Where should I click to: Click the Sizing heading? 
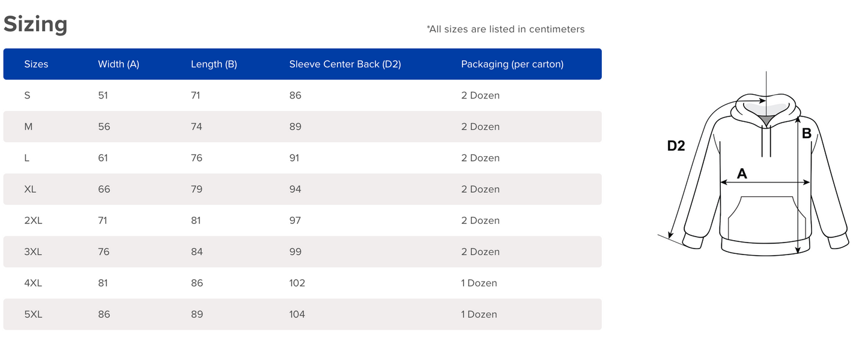click(x=35, y=25)
